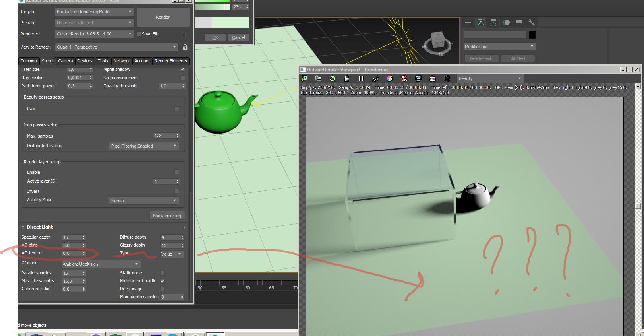
Task: Click the light green color preview swatch
Action: (230, 22)
